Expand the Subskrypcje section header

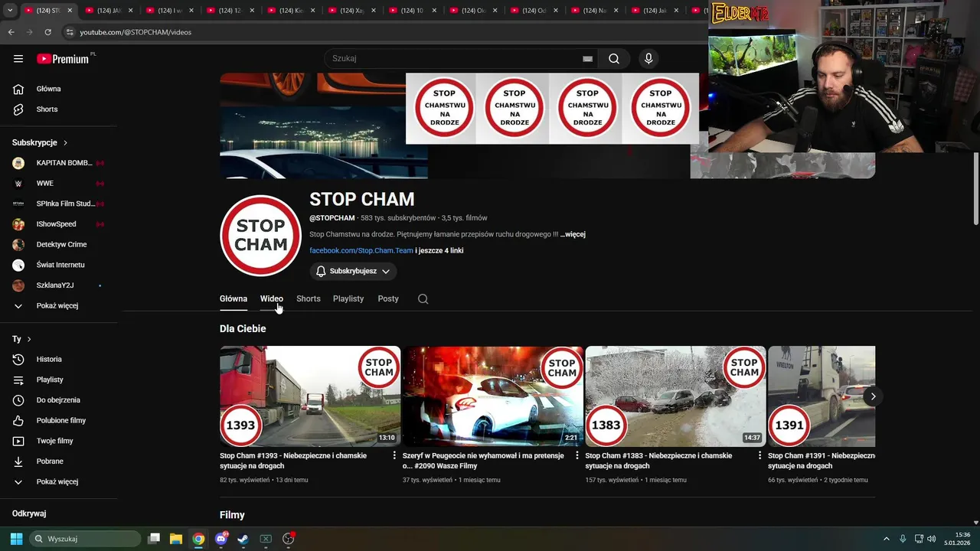pyautogui.click(x=40, y=142)
